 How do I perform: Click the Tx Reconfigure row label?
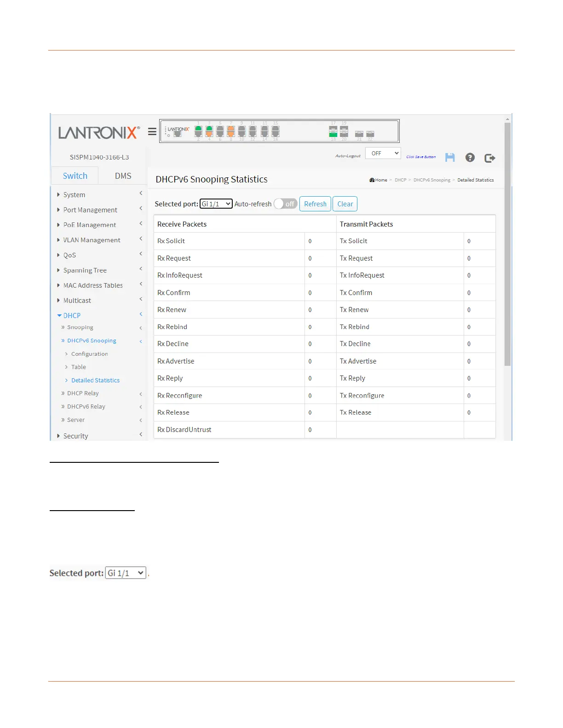tap(362, 396)
